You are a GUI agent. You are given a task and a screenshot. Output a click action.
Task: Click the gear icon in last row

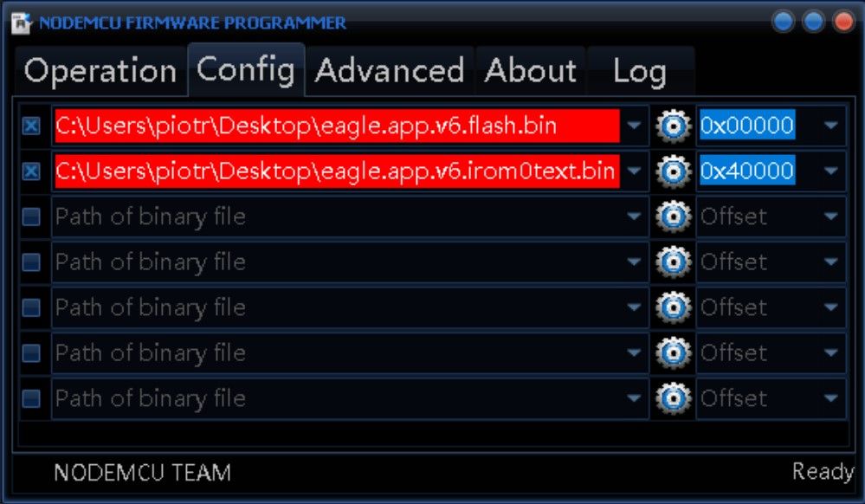[673, 398]
